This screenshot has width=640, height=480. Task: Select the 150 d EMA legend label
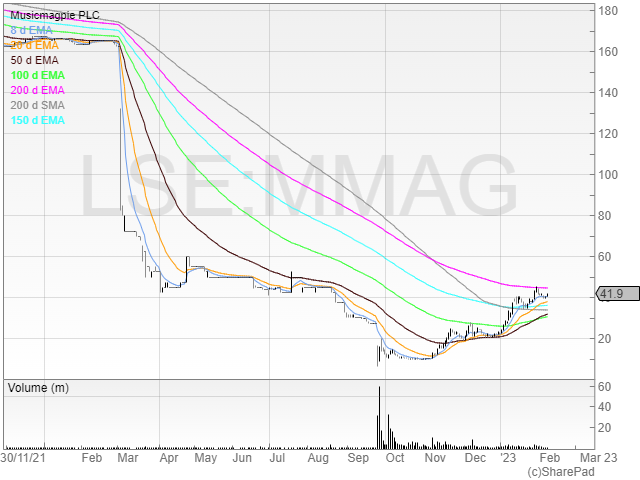click(38, 120)
